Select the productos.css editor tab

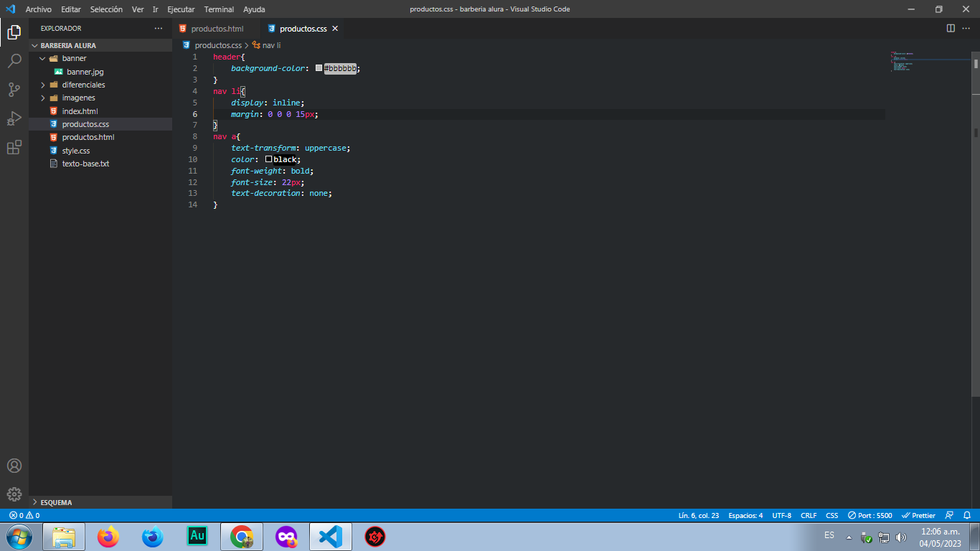pos(302,29)
